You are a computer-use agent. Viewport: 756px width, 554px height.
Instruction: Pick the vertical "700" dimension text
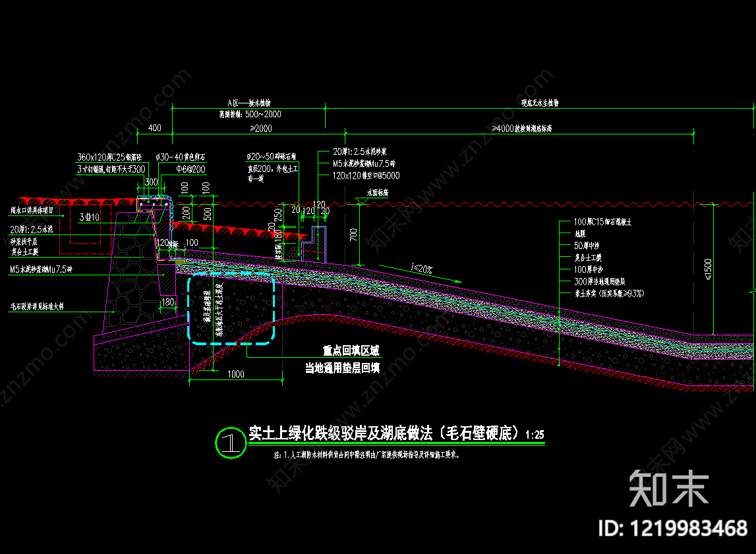click(353, 235)
